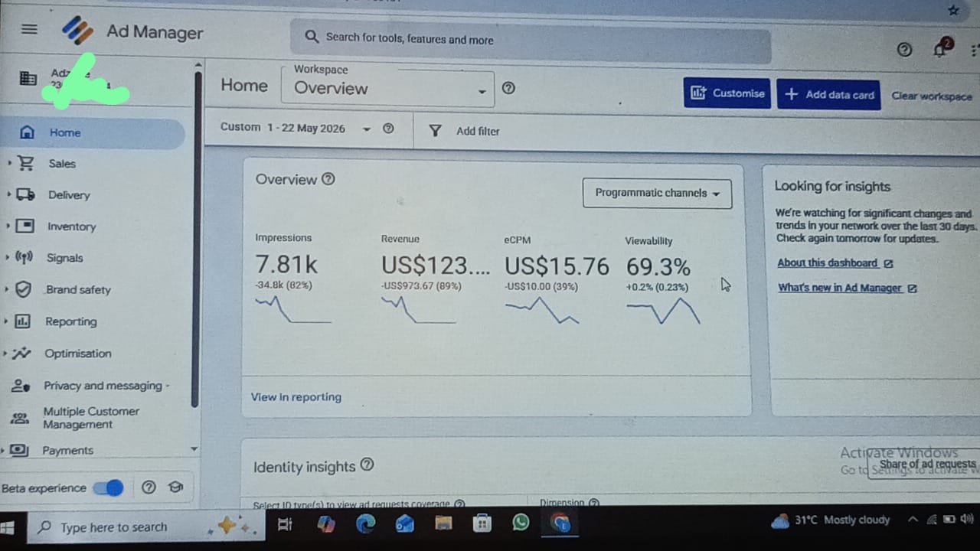Open the Workspace Overview dropdown
980x551 pixels.
(388, 87)
